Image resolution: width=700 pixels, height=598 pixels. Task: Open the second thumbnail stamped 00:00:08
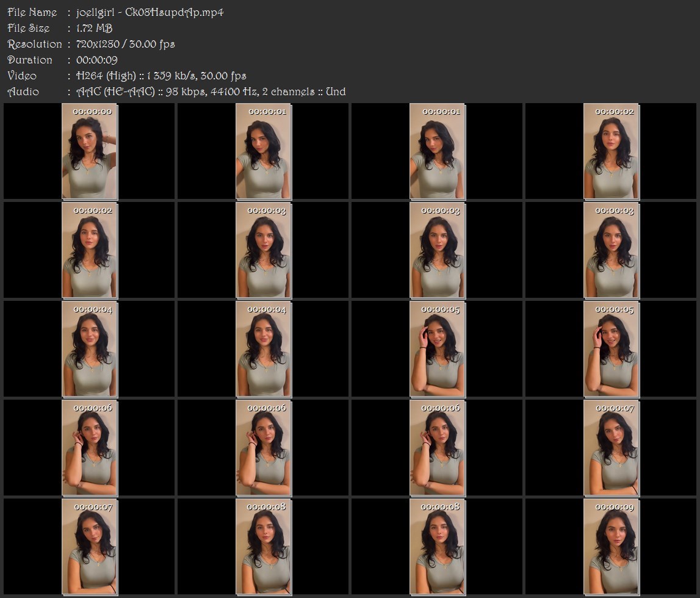pyautogui.click(x=438, y=547)
